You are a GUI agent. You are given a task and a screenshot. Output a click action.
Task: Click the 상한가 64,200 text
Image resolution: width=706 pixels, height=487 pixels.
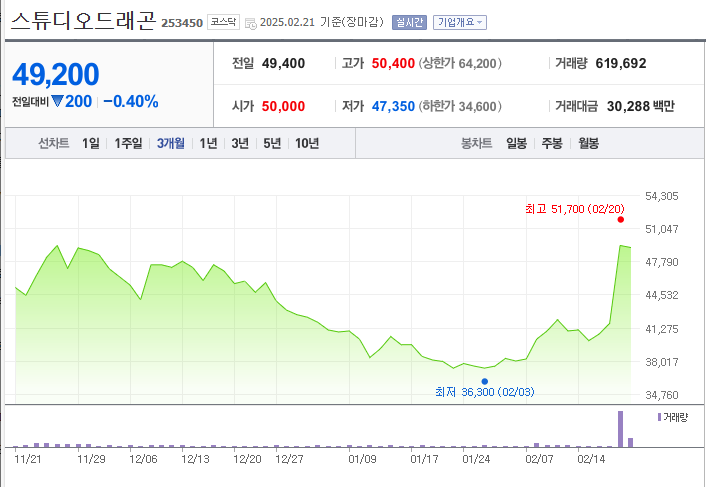(x=460, y=63)
